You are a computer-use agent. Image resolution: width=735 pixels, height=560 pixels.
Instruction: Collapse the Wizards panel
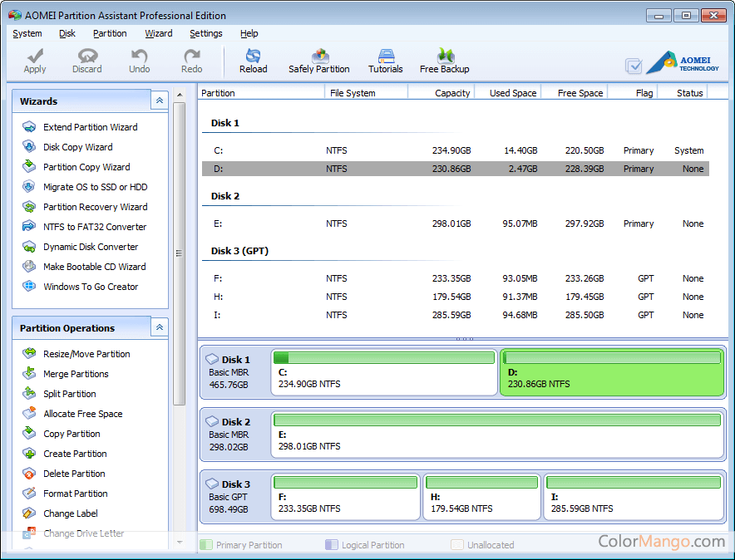pyautogui.click(x=160, y=101)
